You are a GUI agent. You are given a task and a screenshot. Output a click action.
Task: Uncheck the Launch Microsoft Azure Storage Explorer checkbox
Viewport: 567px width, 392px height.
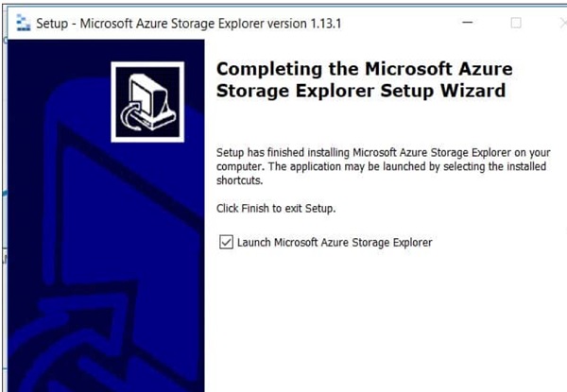[x=226, y=243]
